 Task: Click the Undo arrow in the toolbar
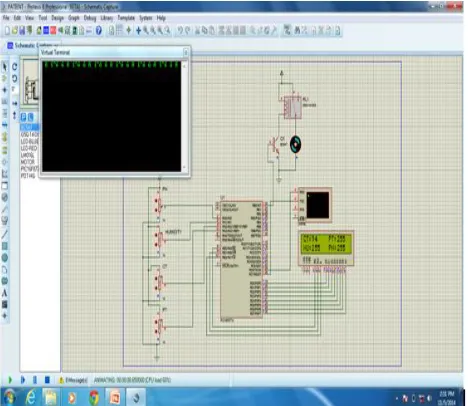point(180,31)
